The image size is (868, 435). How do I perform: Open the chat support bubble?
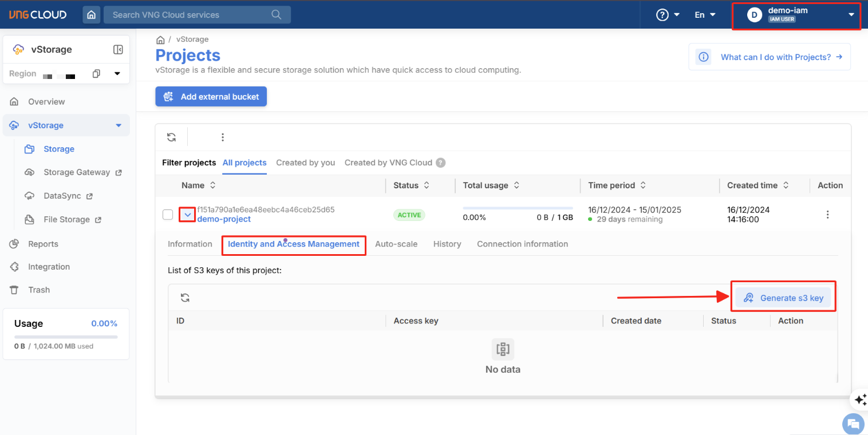coord(853,424)
